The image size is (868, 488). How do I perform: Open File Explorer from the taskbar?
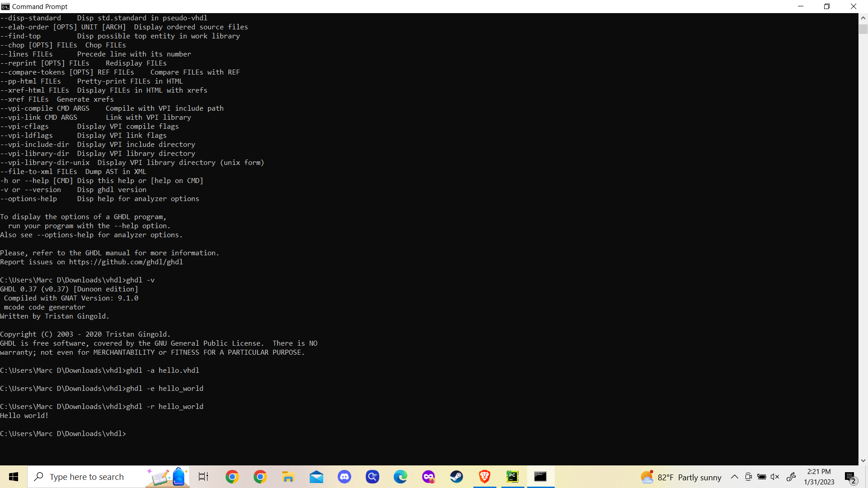pyautogui.click(x=288, y=477)
